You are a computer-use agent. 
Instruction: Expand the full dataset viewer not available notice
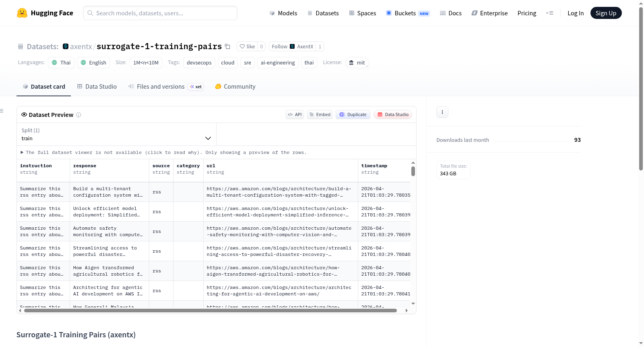click(x=163, y=152)
